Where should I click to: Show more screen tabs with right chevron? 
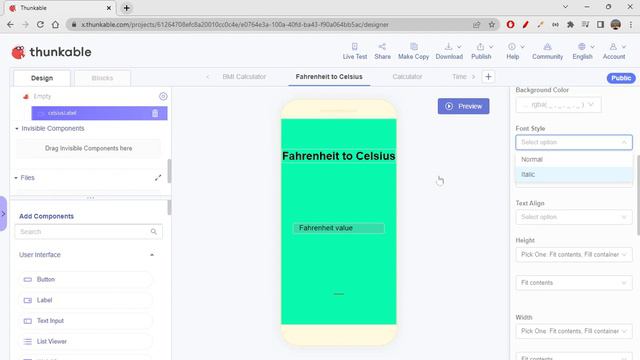pyautogui.click(x=473, y=77)
